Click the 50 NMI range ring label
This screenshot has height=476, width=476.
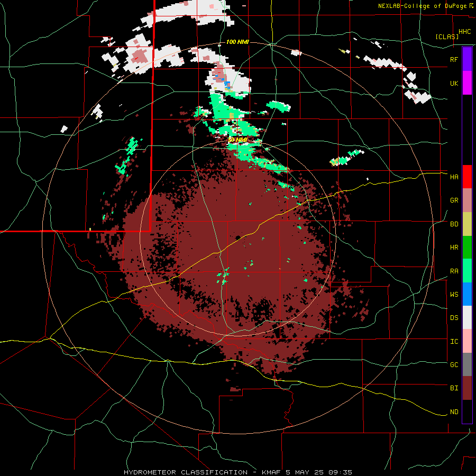(237, 140)
